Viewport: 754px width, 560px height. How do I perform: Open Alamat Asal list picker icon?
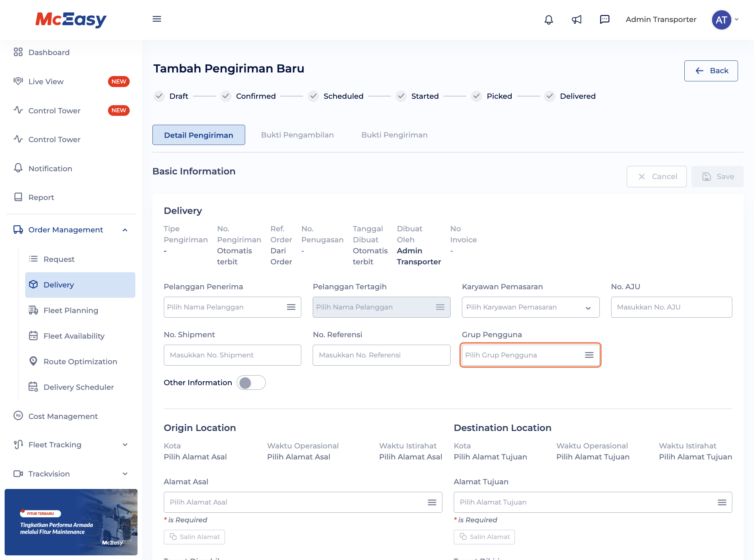point(432,502)
